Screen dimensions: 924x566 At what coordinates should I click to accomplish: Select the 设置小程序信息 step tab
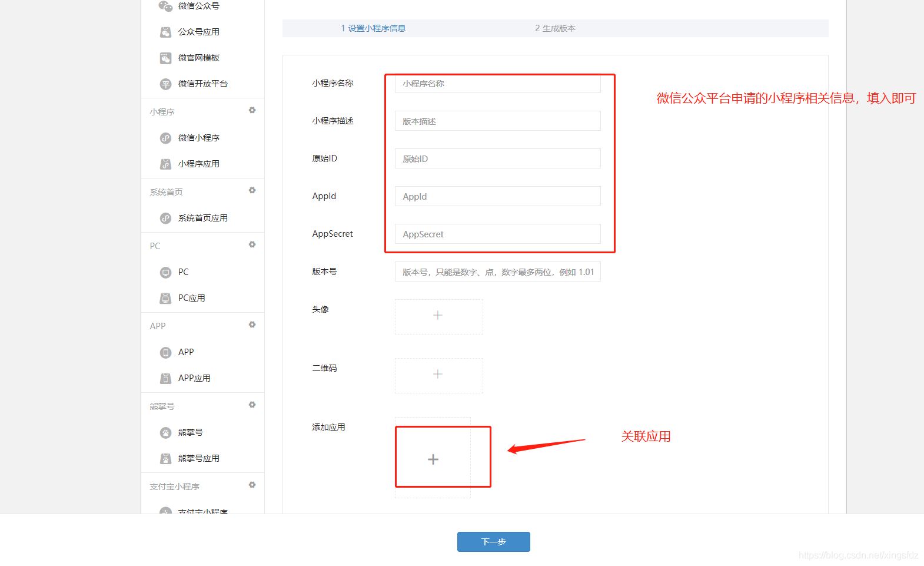tap(373, 28)
